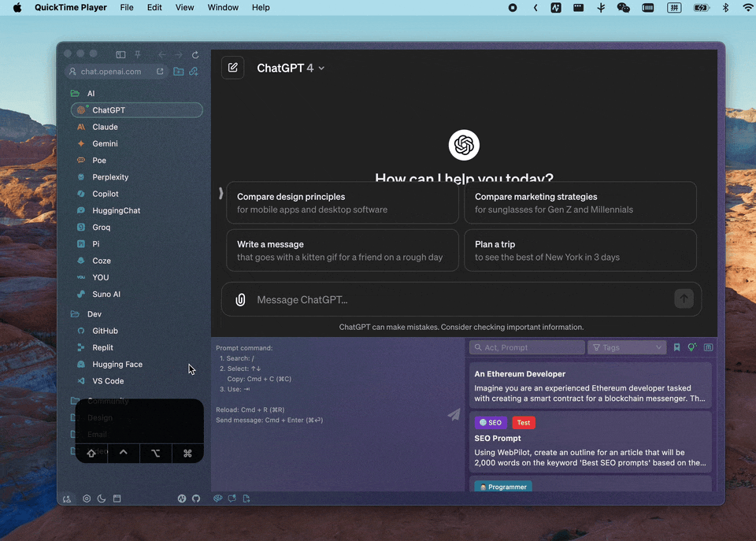Click the Message ChatGPT input field
The image size is (756, 541).
pyautogui.click(x=461, y=299)
